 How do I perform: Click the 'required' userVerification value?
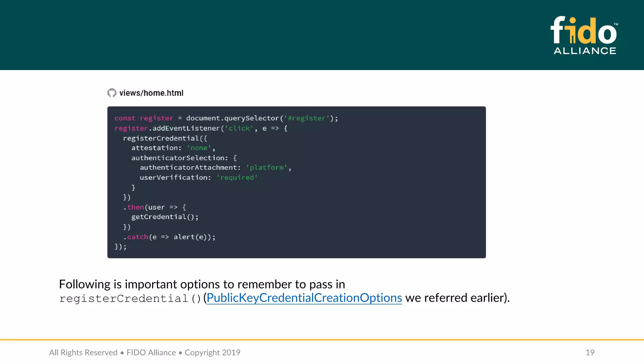pos(237,178)
